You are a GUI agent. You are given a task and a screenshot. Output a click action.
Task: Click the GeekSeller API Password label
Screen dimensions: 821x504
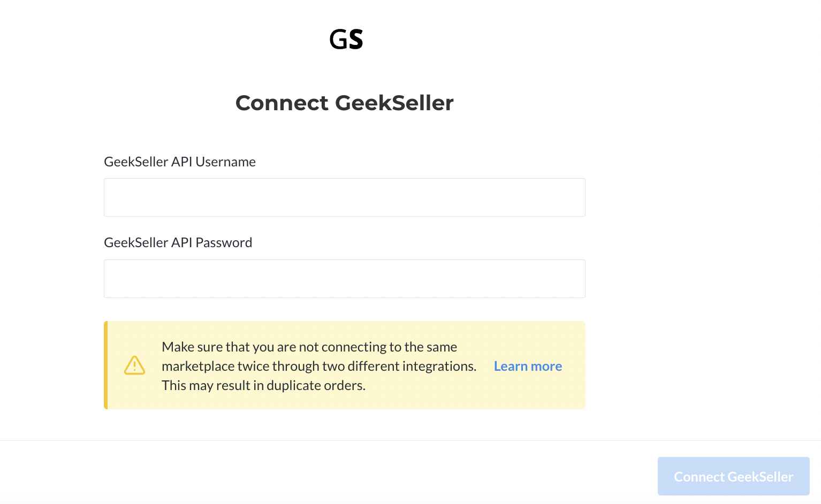tap(178, 242)
